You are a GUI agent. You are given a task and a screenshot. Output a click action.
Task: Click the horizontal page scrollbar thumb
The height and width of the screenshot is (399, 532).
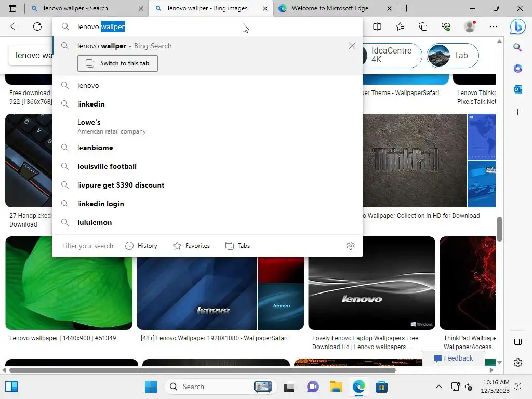point(203,370)
